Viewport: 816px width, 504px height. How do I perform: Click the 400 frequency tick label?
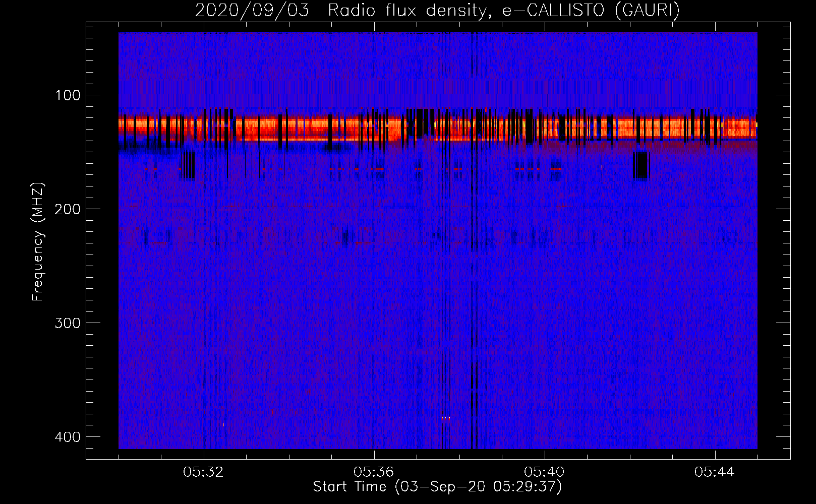(x=68, y=437)
